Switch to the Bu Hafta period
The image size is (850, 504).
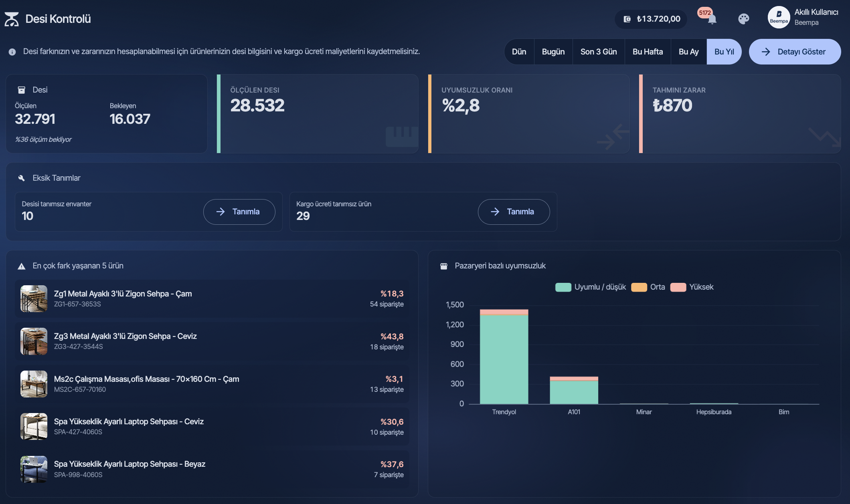(648, 52)
